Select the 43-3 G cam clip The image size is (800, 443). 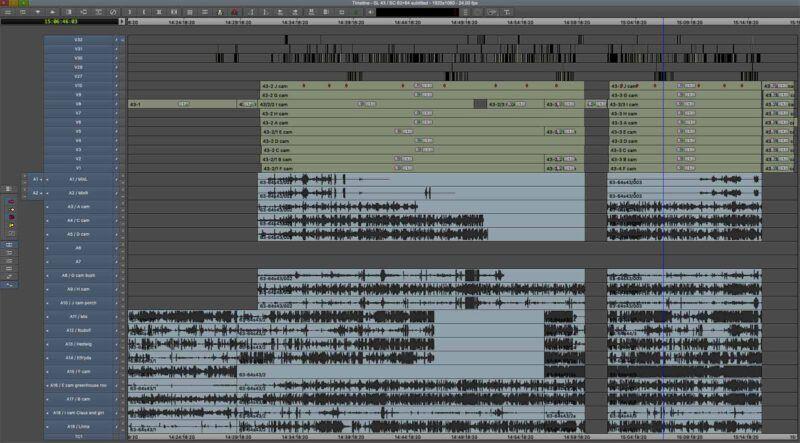(x=685, y=95)
